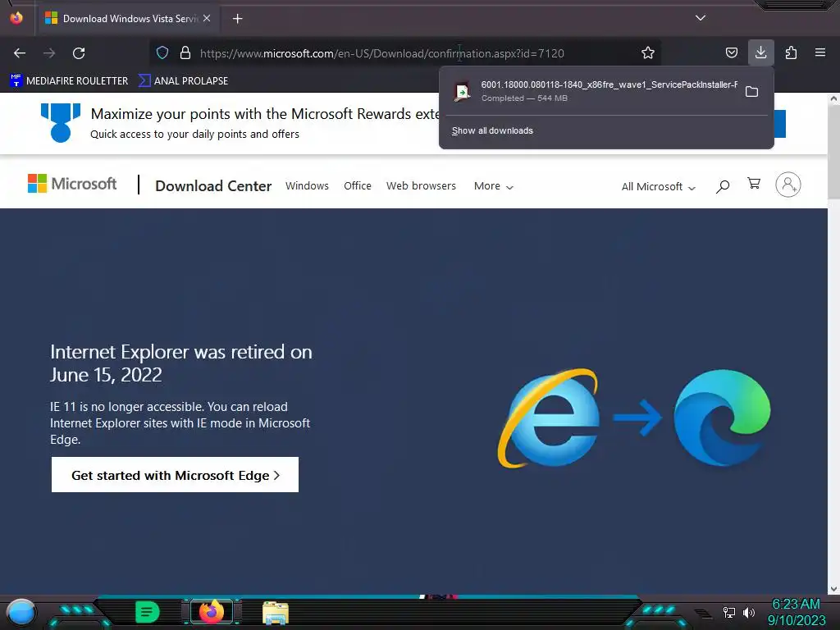Close the Download Windows Vista tab
The image size is (840, 630).
pos(207,18)
